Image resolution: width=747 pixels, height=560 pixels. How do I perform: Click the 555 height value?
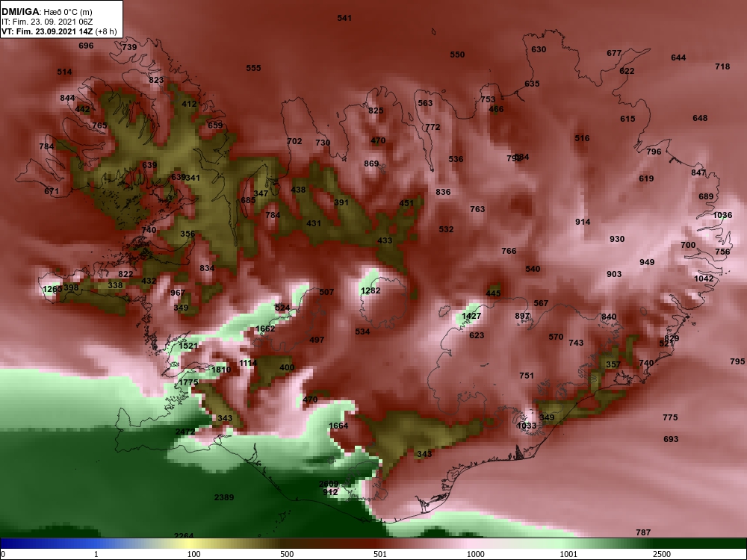253,68
